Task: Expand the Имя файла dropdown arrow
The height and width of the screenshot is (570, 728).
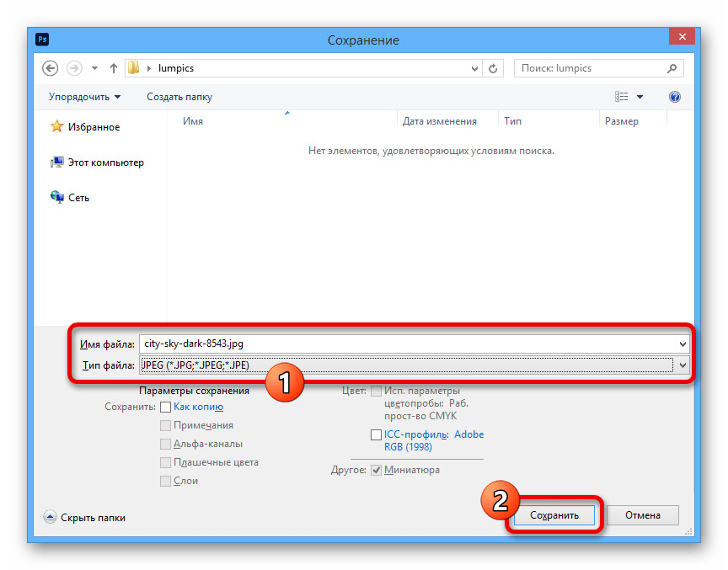Action: (x=682, y=344)
